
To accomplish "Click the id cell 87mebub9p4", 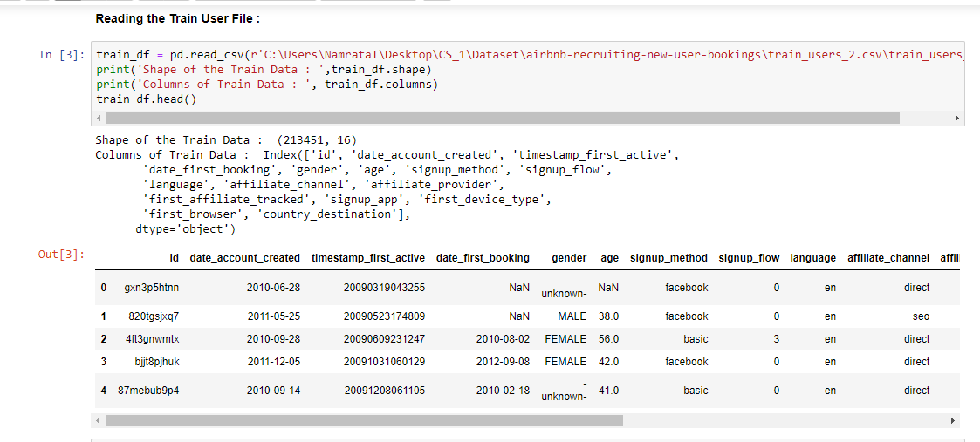I will click(x=148, y=391).
